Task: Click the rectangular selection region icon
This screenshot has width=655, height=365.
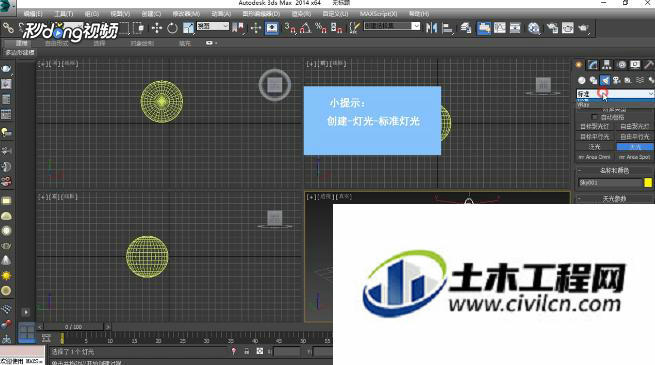Action: click(124, 28)
